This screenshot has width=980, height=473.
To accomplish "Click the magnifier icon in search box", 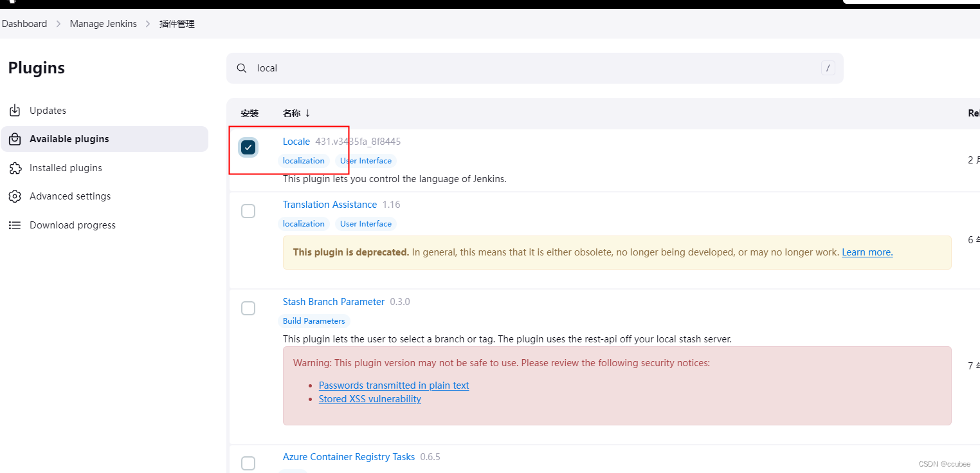I will coord(242,68).
